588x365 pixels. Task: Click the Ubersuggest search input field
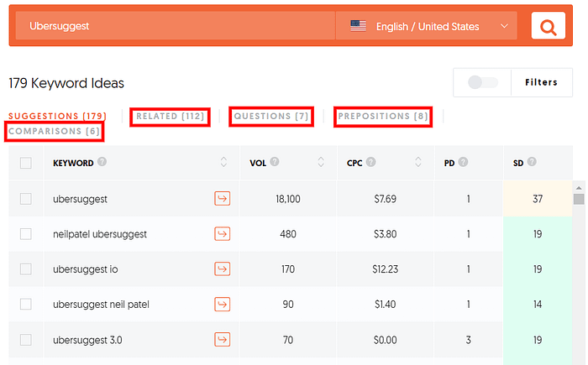click(175, 26)
